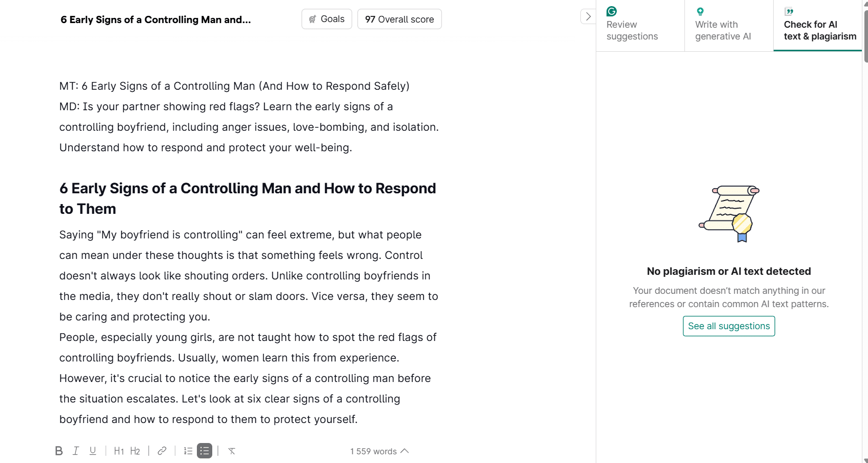
Task: Open the Goals settings
Action: (x=327, y=19)
